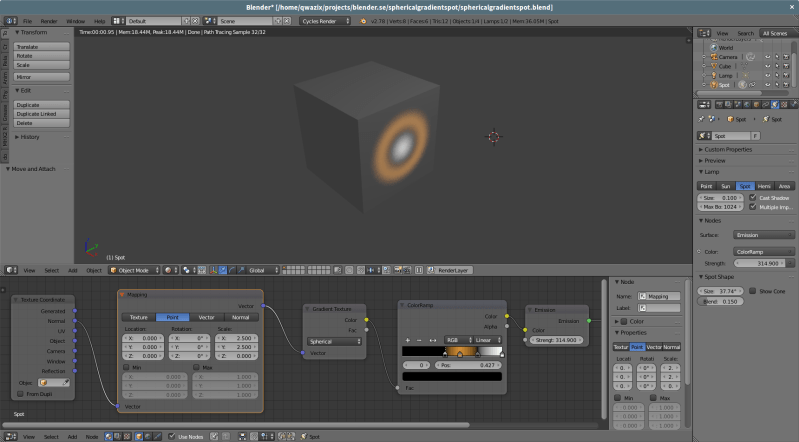799x442 pixels.
Task: Toggle Cast Shadow checkbox
Action: click(x=753, y=197)
